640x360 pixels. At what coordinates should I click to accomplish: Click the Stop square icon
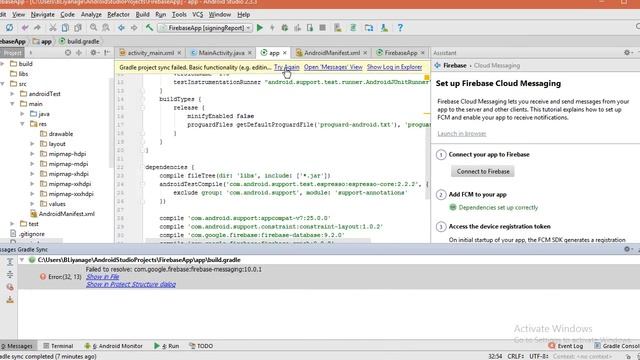322,28
